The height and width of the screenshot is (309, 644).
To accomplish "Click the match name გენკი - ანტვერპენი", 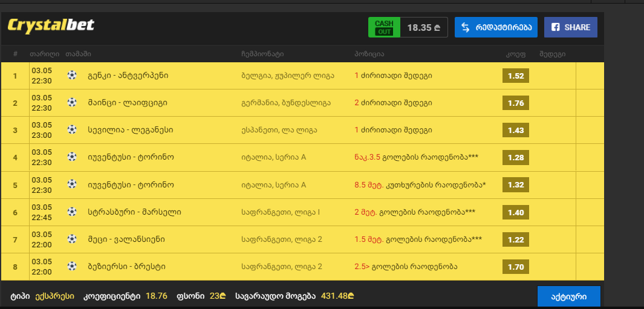I will click(x=128, y=76).
